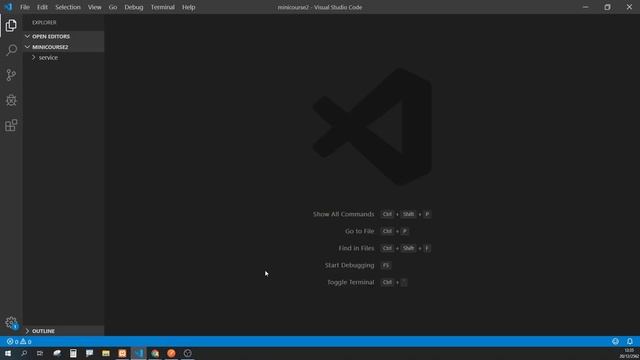Open the Debug menu
This screenshot has height=360, width=640.
134,7
